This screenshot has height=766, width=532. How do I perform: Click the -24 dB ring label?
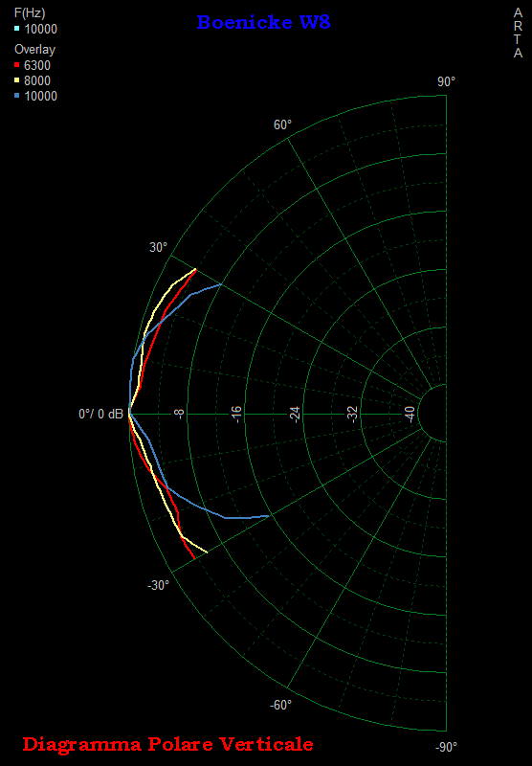click(x=295, y=415)
